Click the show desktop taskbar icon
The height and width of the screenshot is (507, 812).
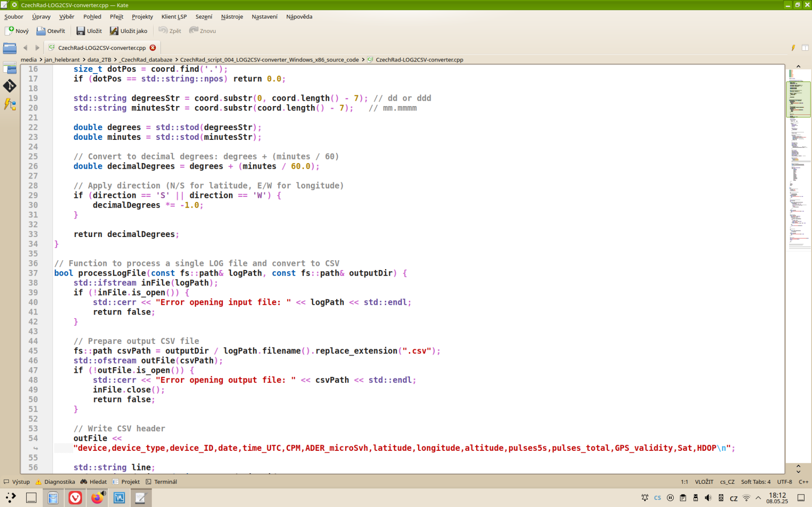click(x=31, y=498)
